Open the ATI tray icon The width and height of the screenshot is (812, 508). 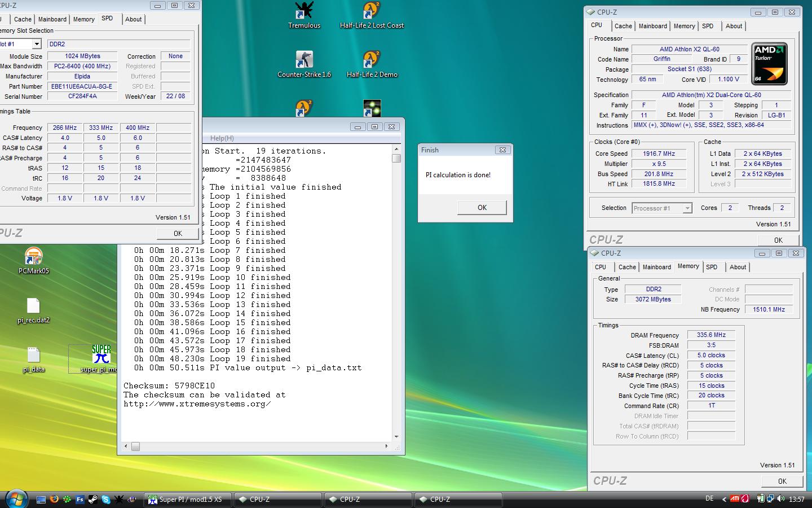click(x=735, y=499)
